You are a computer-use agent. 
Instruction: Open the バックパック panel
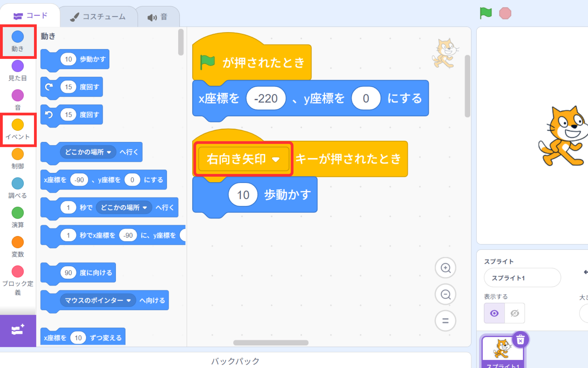235,361
